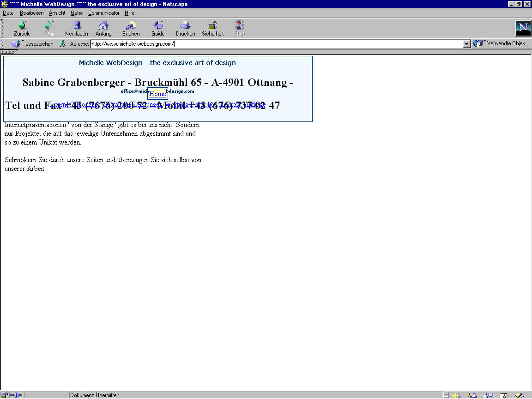
Task: Open the Lesezeichen bookmarks dropdown
Action: point(32,44)
